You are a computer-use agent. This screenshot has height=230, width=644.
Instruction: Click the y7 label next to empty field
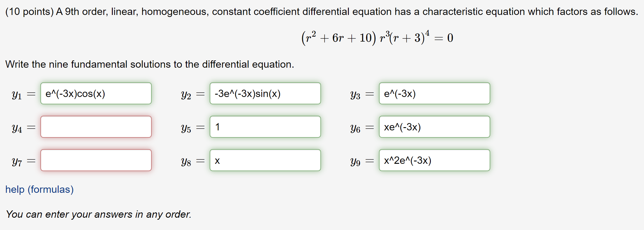[17, 161]
